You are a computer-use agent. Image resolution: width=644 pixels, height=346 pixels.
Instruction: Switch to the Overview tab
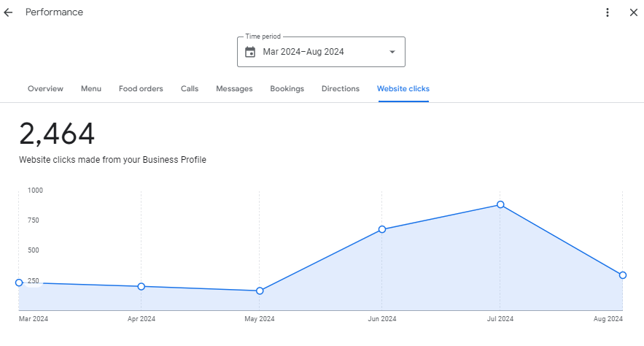click(x=45, y=89)
